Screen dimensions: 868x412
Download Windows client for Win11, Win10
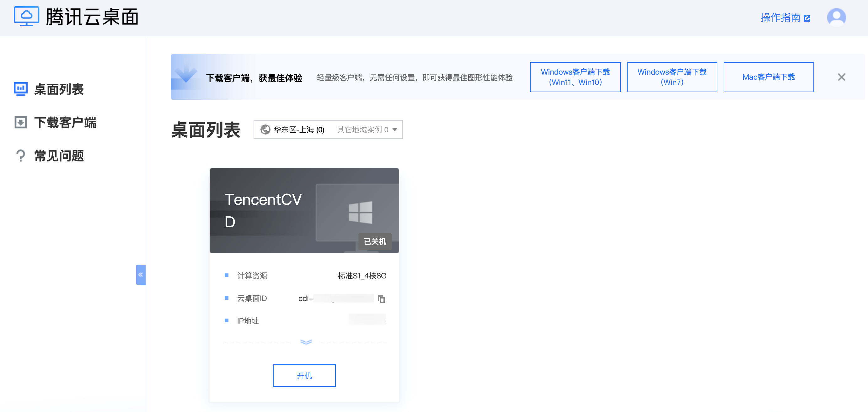575,77
